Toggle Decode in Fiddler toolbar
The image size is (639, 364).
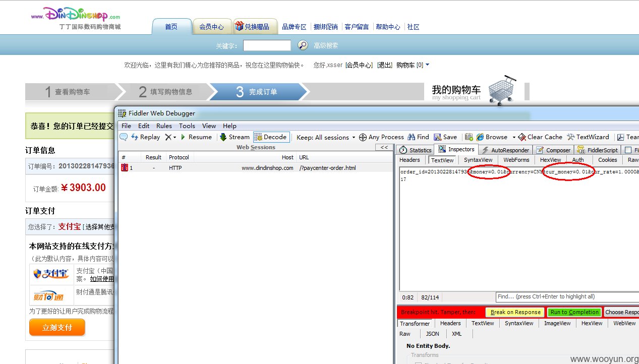[270, 137]
